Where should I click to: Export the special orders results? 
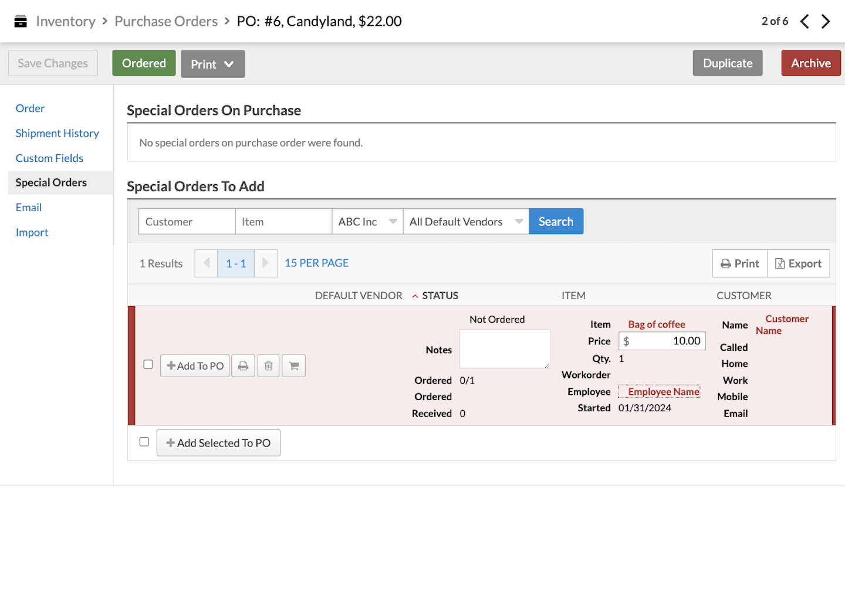(x=798, y=263)
